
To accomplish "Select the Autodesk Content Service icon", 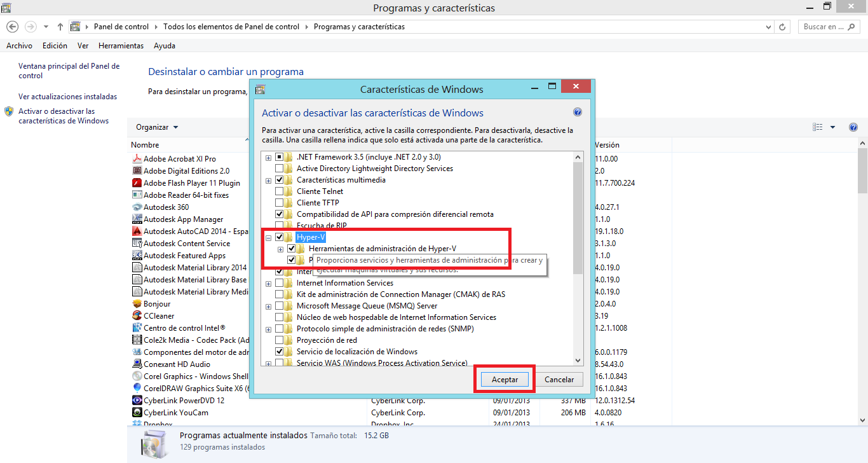I will pos(137,244).
